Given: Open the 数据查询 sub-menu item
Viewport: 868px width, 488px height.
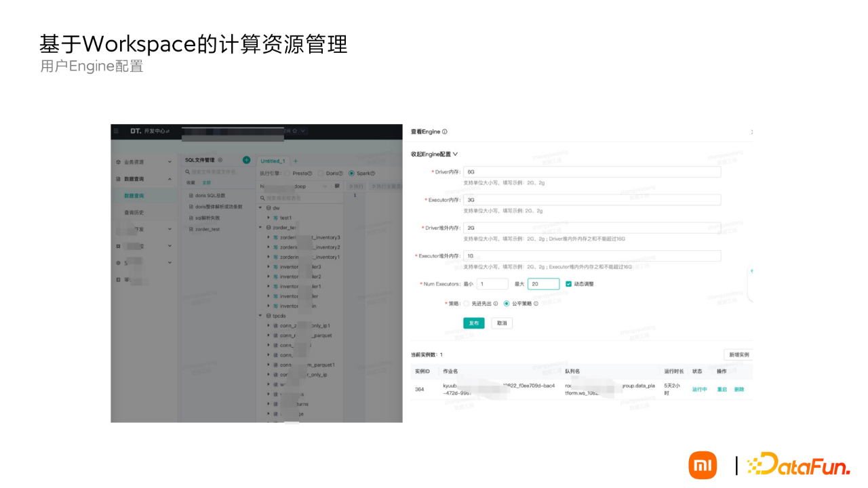Looking at the screenshot, I should click(134, 196).
